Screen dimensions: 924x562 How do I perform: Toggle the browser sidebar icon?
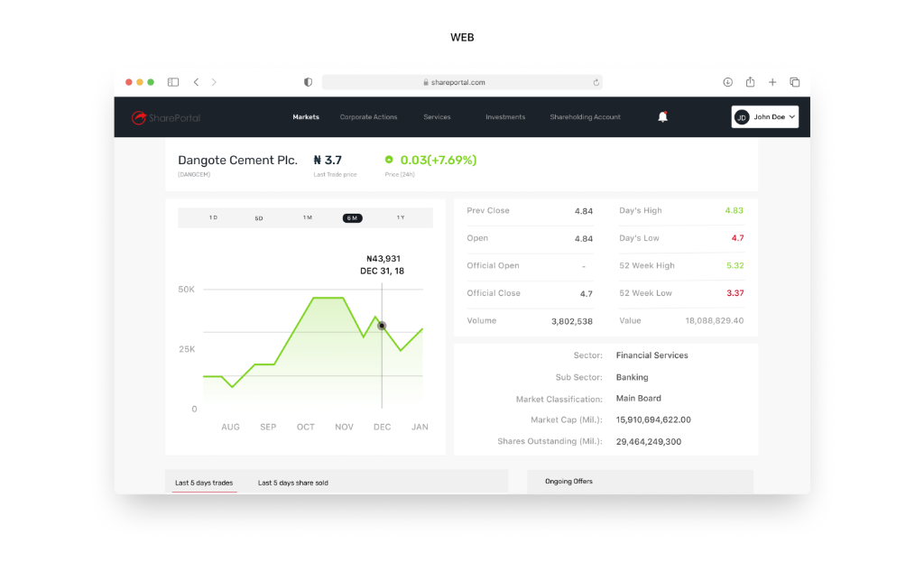click(x=172, y=82)
